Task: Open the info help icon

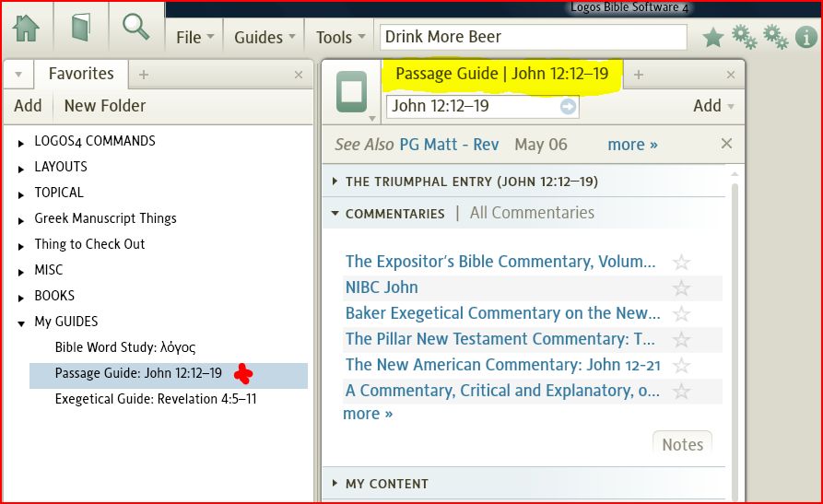Action: point(805,37)
